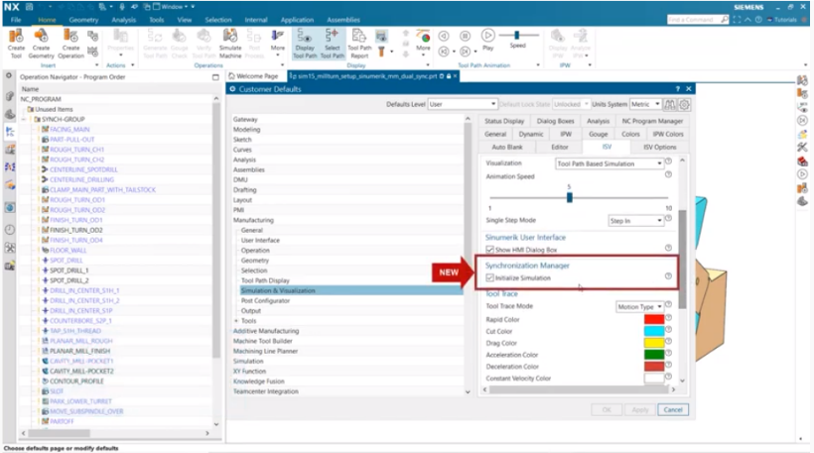Screen dimensions: 814x453
Task: Toggle the Show HMI Dialog Box checkbox
Action: point(490,250)
